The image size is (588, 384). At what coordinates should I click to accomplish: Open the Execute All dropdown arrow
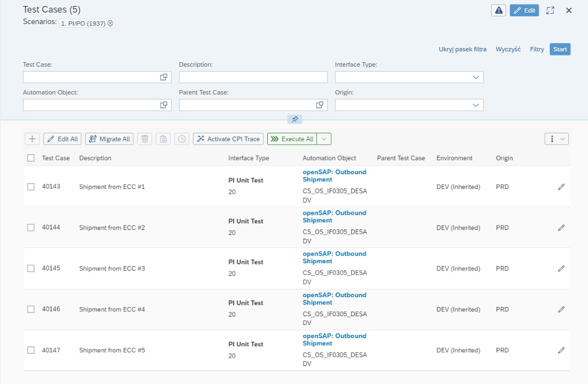coord(324,139)
